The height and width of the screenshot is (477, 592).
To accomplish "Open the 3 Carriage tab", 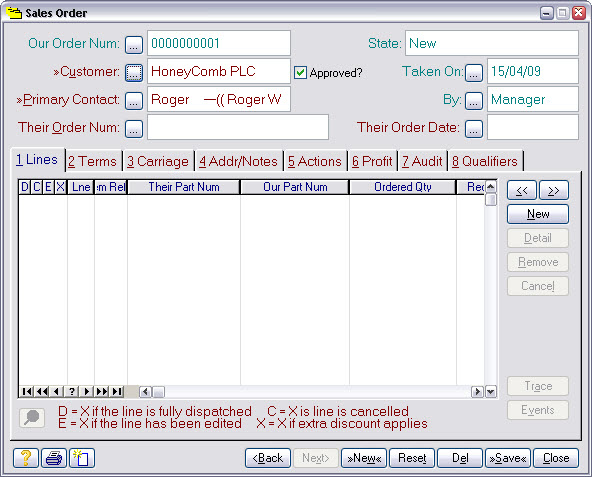I will click(158, 161).
